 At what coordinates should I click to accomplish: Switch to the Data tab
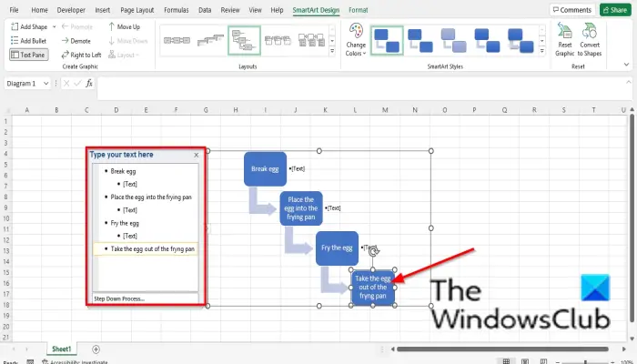205,10
